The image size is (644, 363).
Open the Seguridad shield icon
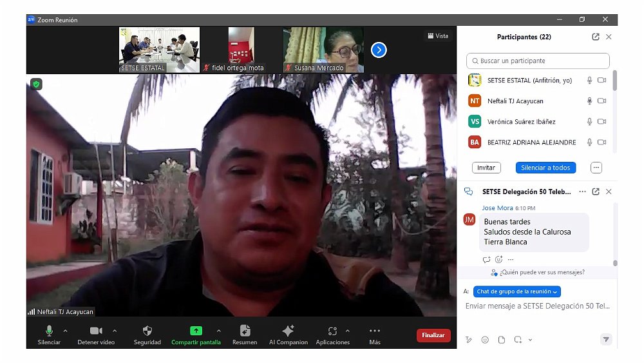click(147, 331)
